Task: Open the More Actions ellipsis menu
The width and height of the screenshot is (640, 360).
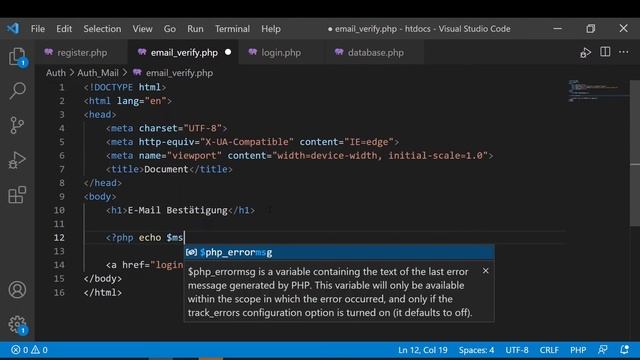Action: point(624,52)
